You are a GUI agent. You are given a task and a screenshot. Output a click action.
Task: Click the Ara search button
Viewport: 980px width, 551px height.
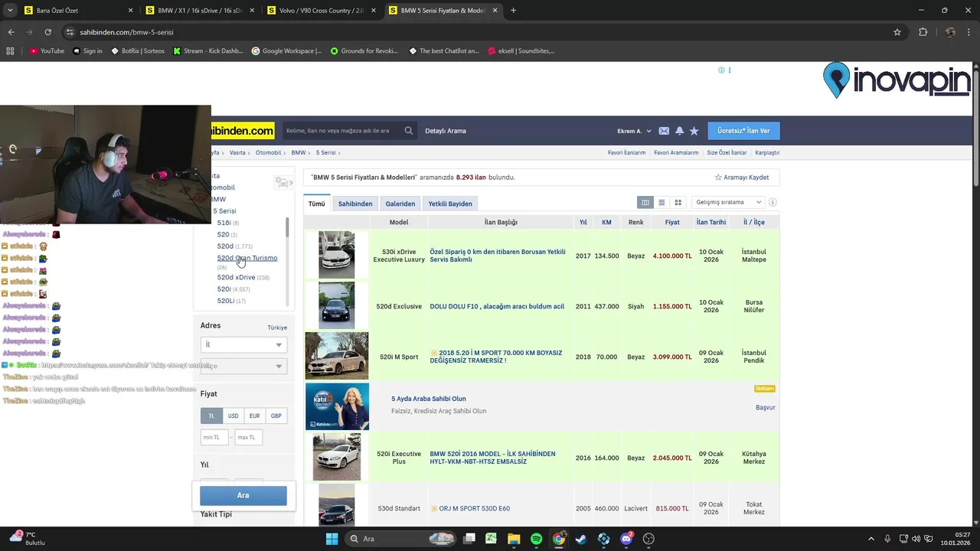tap(243, 495)
